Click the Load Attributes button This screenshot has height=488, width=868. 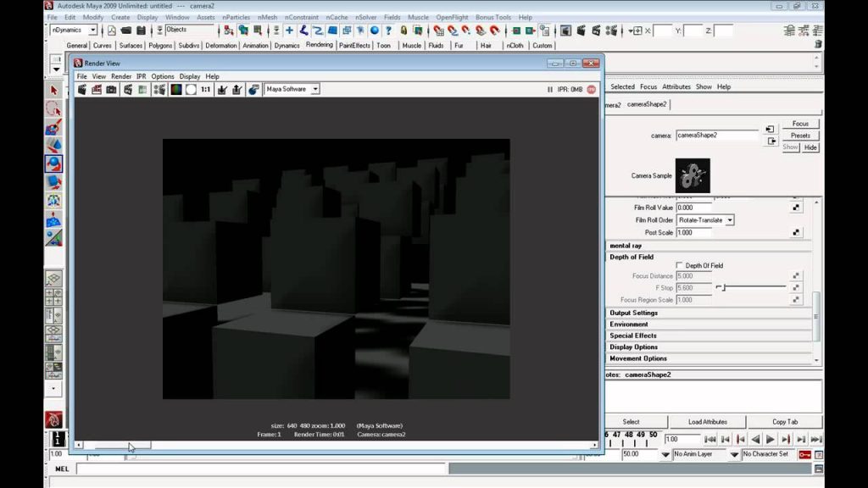click(708, 422)
